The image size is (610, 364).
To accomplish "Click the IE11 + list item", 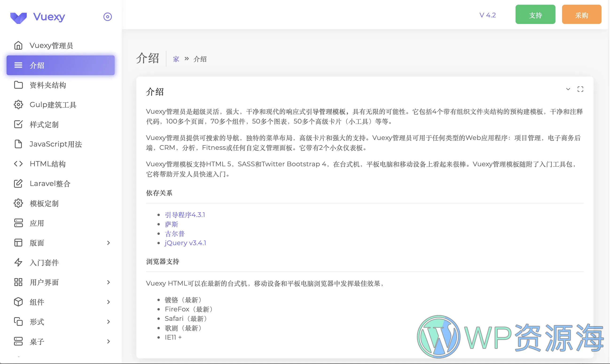I will pyautogui.click(x=173, y=337).
